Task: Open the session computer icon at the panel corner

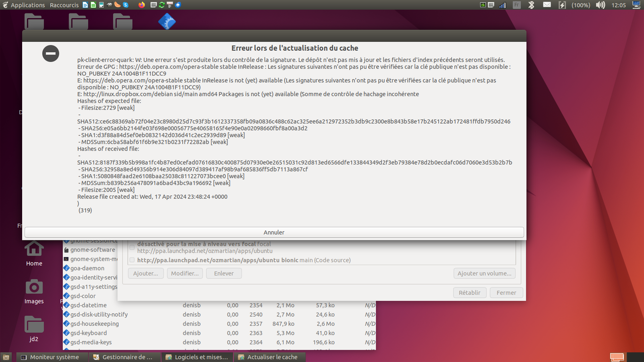Action: [x=636, y=5]
